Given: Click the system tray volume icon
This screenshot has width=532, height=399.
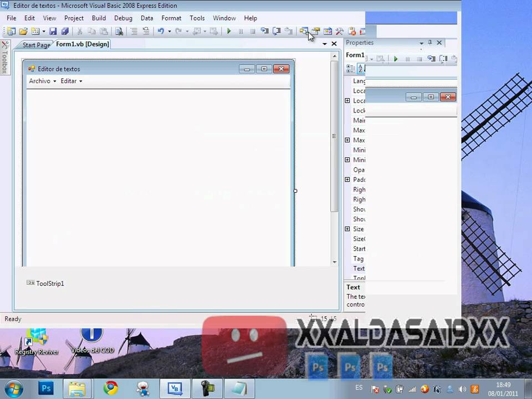Looking at the screenshot, I should coord(462,389).
